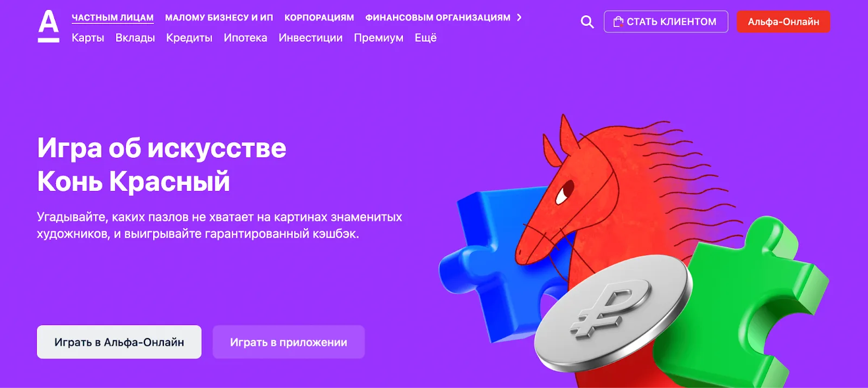
Task: Click the chevron arrow after ФИНАНСОВЫМ ОРГАНИЗАЦИЯМ
Action: click(519, 17)
